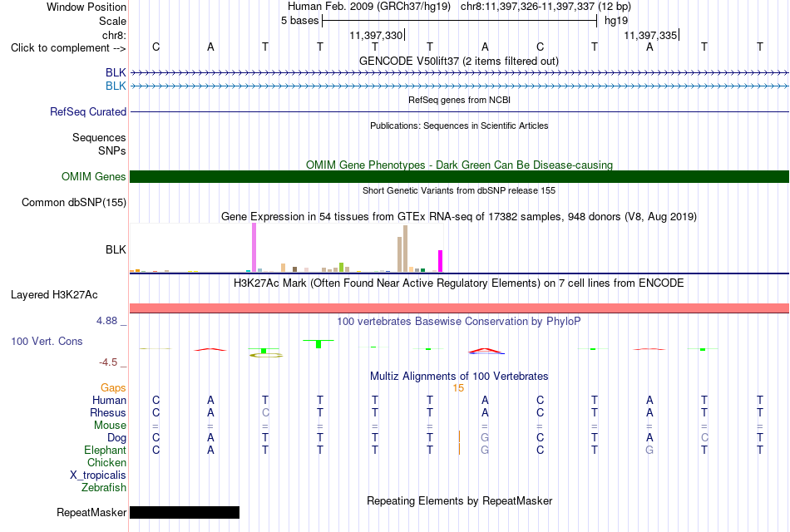Open 'Short Genetic Variants from dbSNP release 155' title
The width and height of the screenshot is (790, 532).
click(459, 191)
